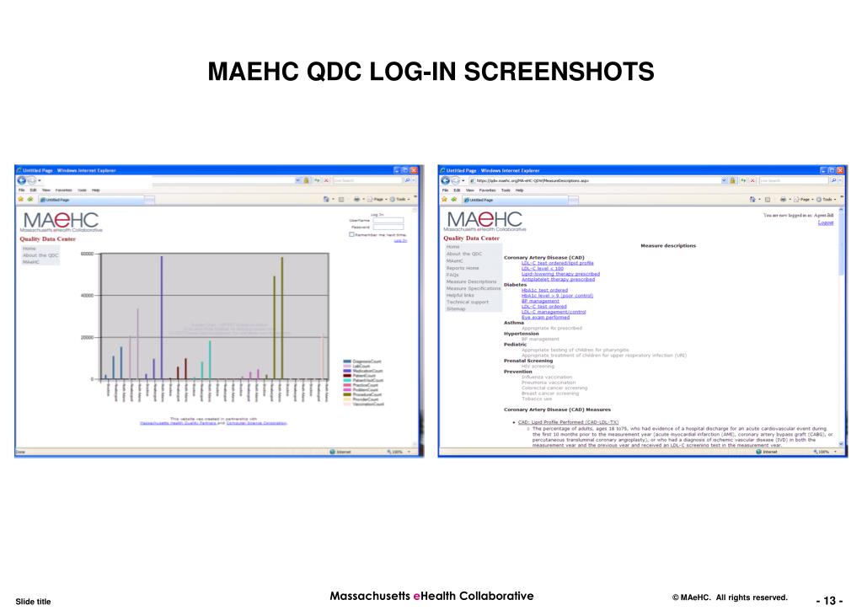Open Page dropdown in right window command bar
The height and width of the screenshot is (616, 862).
click(x=804, y=199)
